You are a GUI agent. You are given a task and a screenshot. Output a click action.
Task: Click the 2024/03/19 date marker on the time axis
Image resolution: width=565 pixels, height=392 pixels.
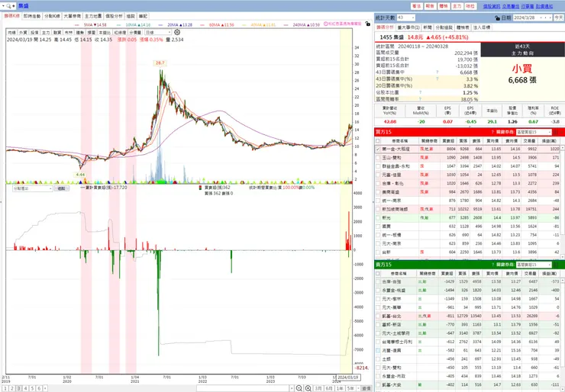point(348,378)
